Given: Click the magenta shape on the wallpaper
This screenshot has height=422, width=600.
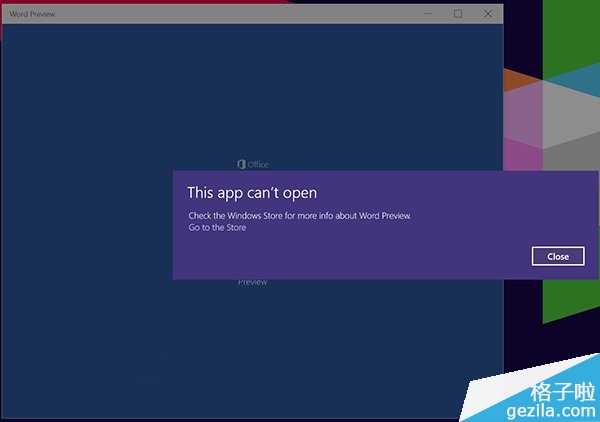Looking at the screenshot, I should [x=520, y=155].
